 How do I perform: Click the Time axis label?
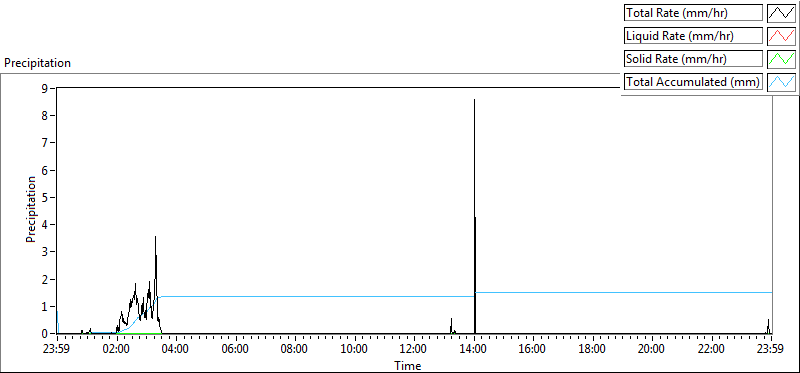tap(408, 366)
